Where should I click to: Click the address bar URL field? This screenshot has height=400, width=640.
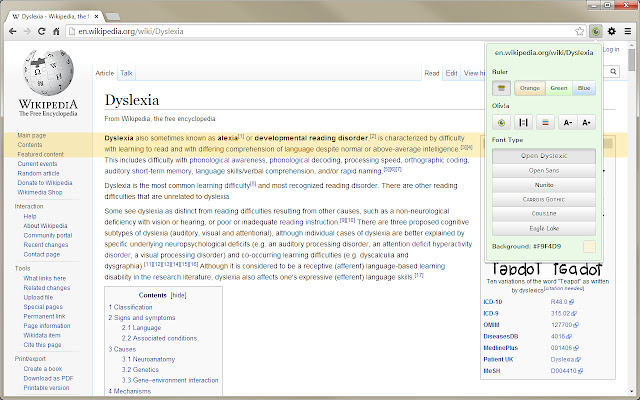pyautogui.click(x=327, y=31)
